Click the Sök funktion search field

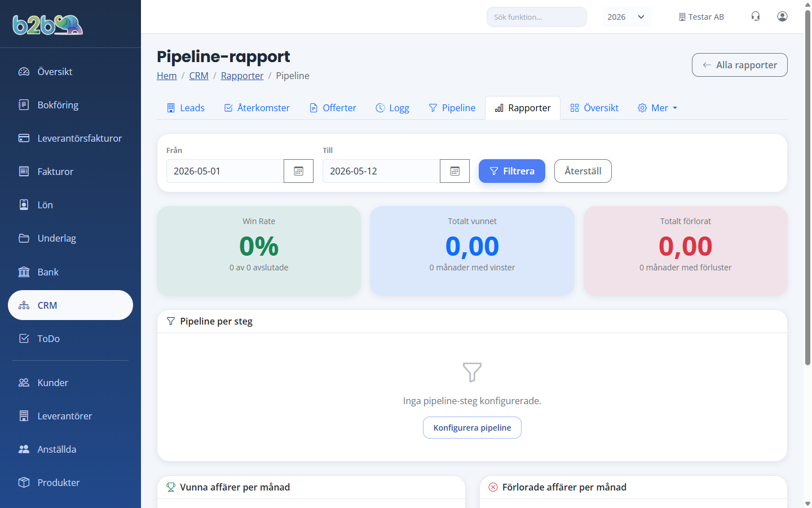click(x=537, y=17)
